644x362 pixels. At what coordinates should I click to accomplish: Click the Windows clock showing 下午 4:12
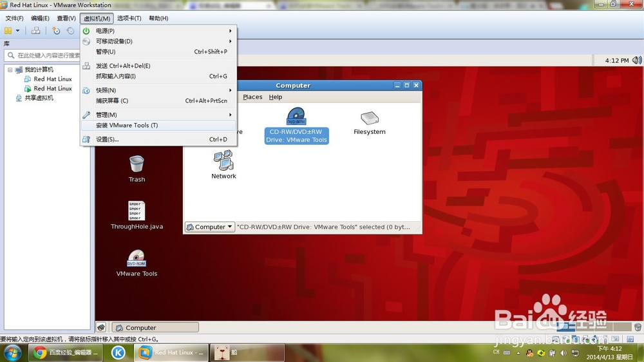pos(609,353)
